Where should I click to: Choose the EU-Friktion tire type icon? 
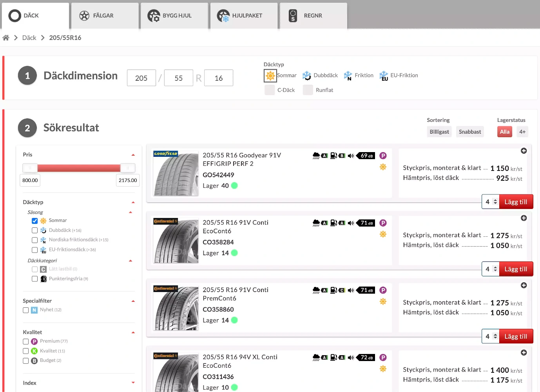tap(384, 76)
